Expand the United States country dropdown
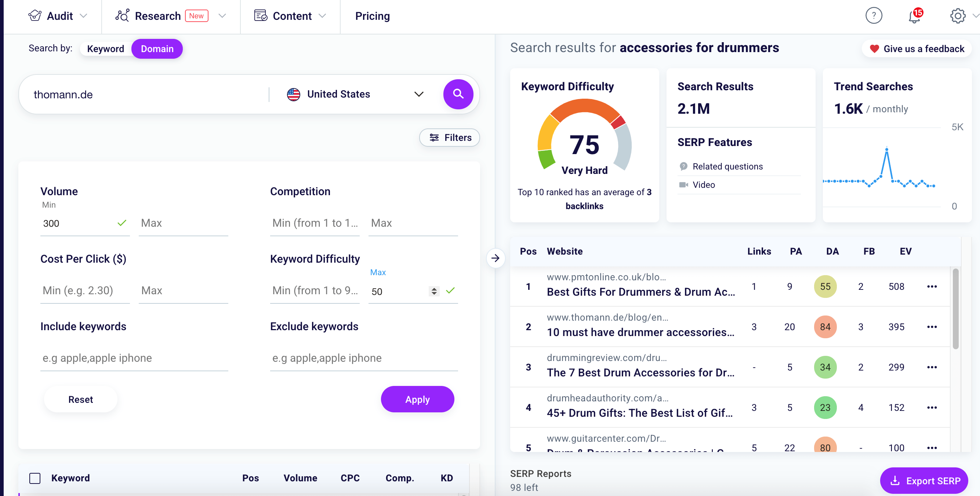 [x=418, y=94]
